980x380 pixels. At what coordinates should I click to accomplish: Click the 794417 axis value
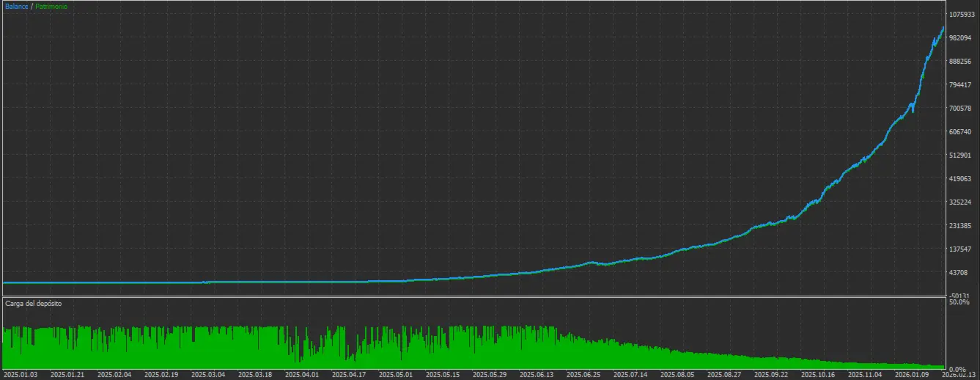coord(961,85)
